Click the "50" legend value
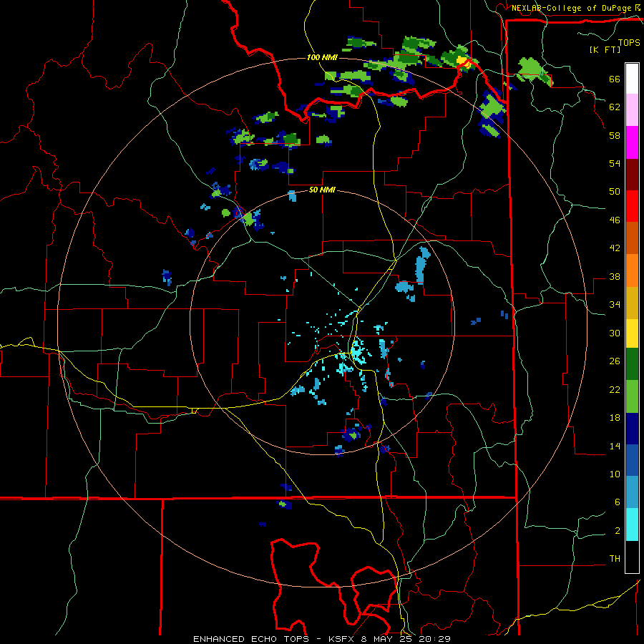 [x=615, y=191]
